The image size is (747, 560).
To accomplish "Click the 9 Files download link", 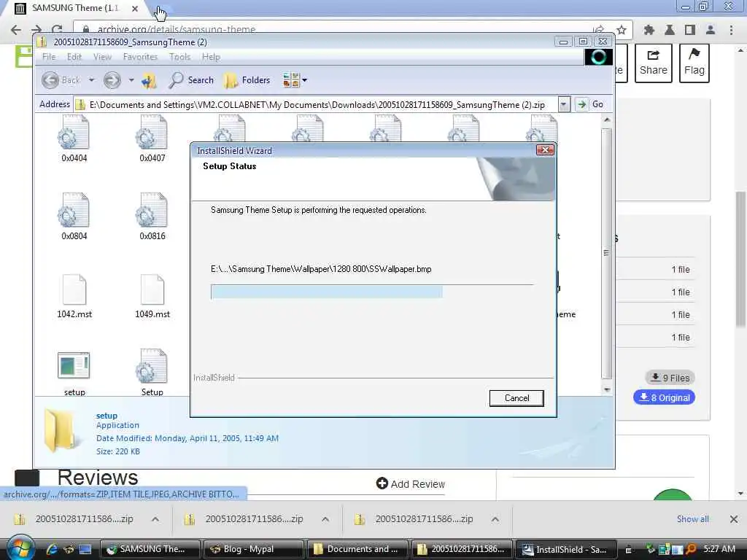I will 670,378.
